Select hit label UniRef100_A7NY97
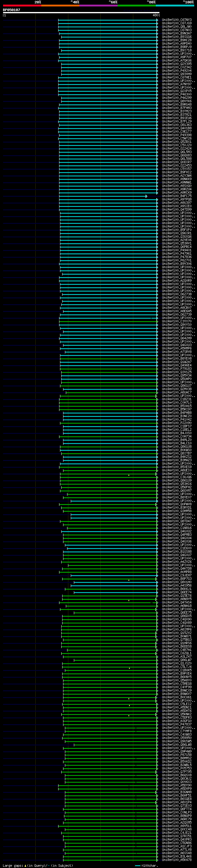 (176, 84)
